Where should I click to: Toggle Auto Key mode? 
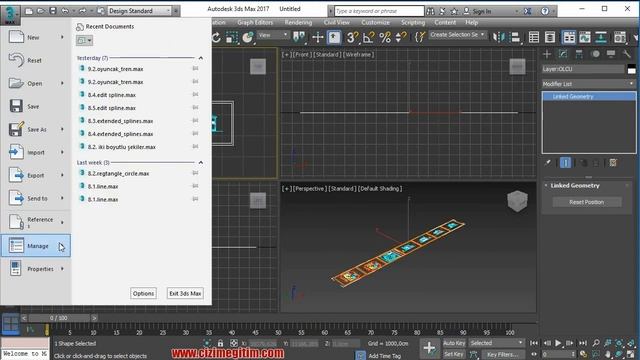[454, 343]
